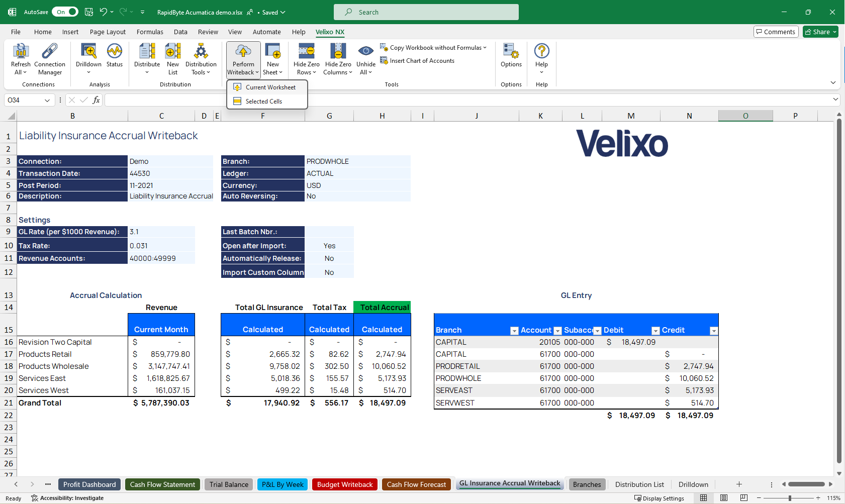This screenshot has width=845, height=504.
Task: Choose Current Worksheet writeback option
Action: click(267, 87)
